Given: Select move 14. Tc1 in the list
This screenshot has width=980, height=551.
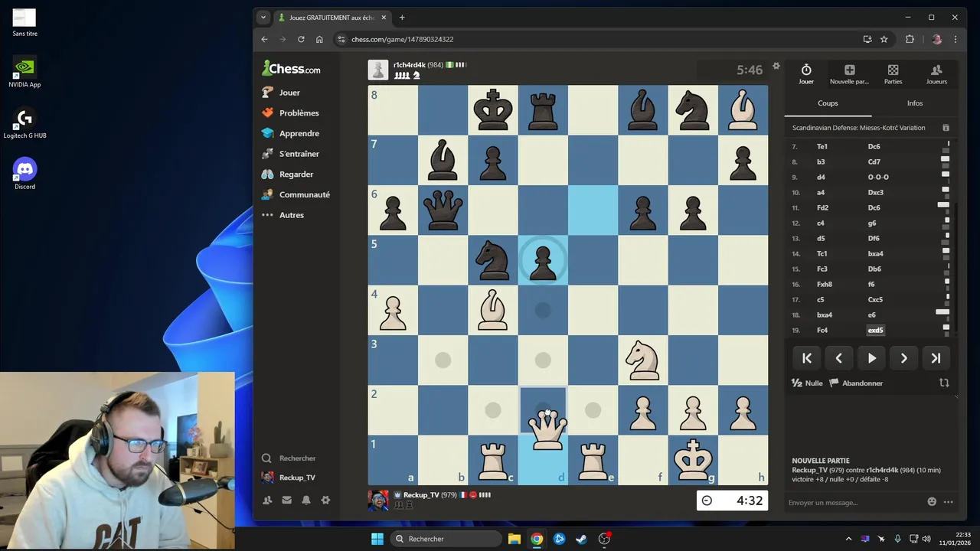Looking at the screenshot, I should (822, 253).
